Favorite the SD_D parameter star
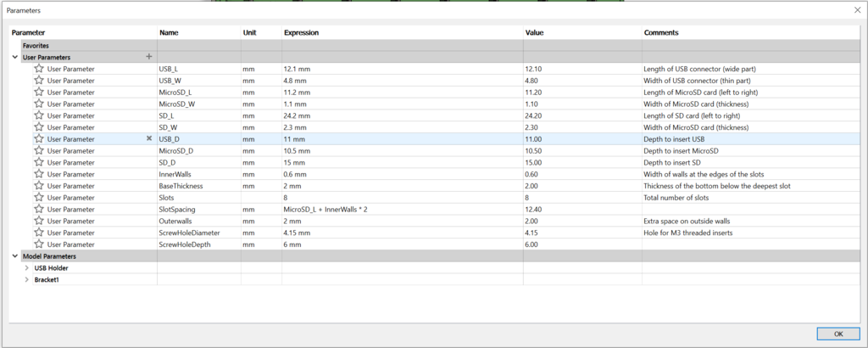The image size is (868, 348). click(39, 162)
